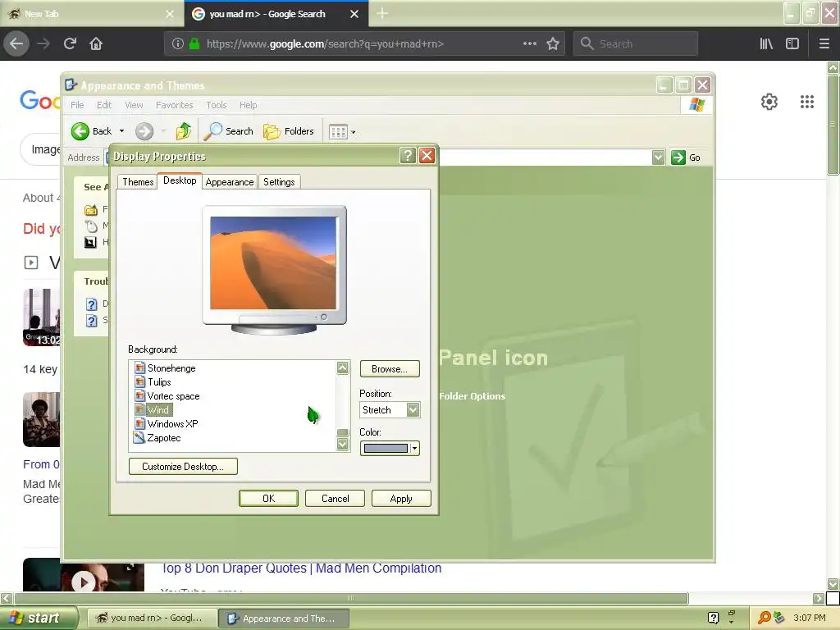Open new Firefox tab with plus
The image size is (840, 630).
[382, 13]
